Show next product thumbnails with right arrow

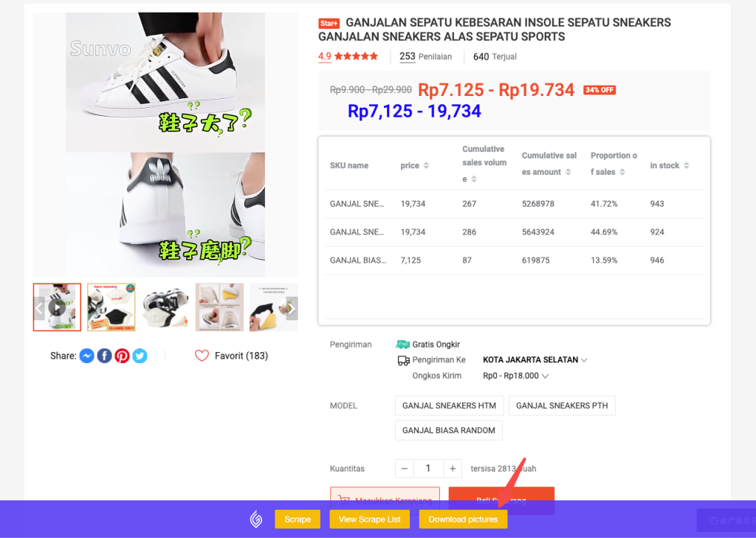click(x=291, y=308)
